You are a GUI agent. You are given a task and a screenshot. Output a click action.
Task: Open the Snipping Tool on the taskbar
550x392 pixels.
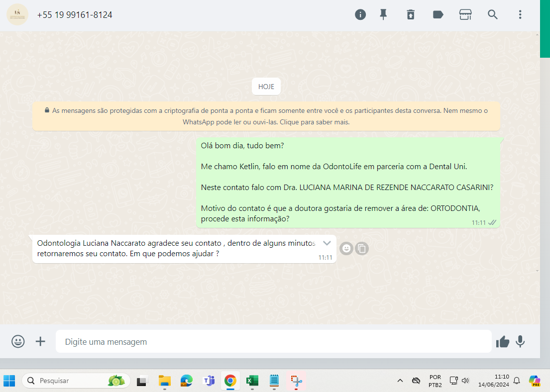[296, 381]
